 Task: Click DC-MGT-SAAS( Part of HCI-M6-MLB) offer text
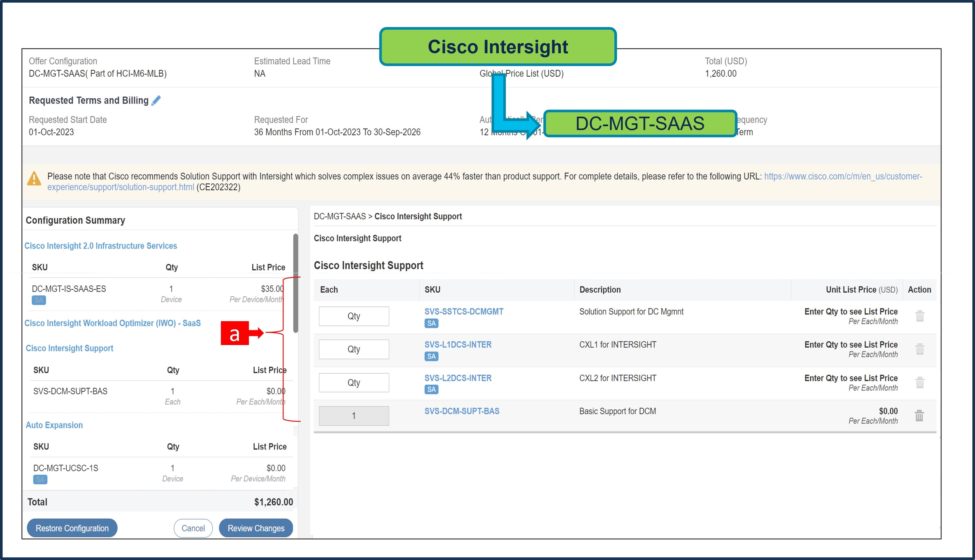point(98,74)
